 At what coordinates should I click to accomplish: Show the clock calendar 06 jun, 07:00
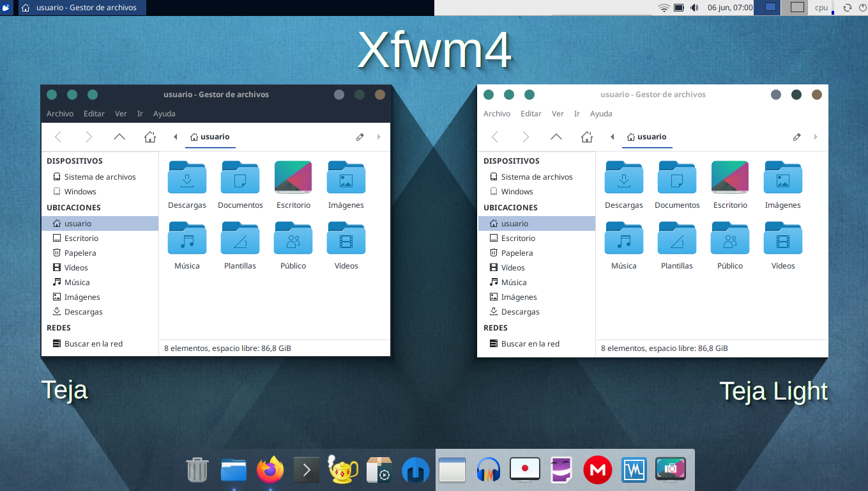730,8
